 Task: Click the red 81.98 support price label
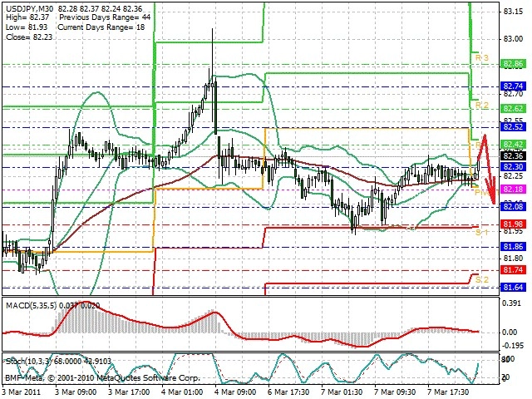[513, 224]
